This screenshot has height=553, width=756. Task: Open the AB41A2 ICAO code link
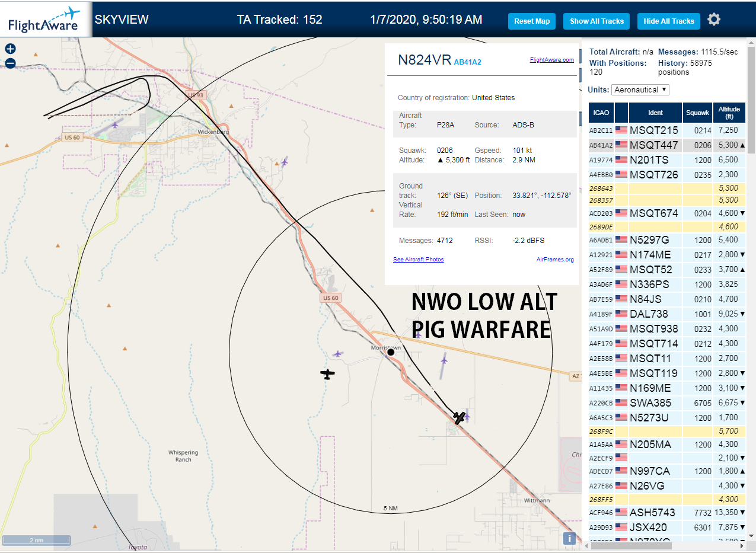tap(468, 62)
